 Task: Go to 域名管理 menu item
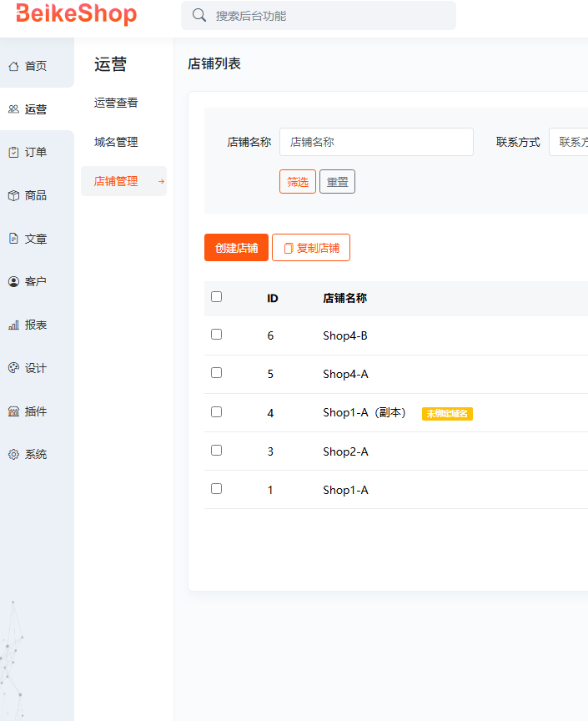116,142
